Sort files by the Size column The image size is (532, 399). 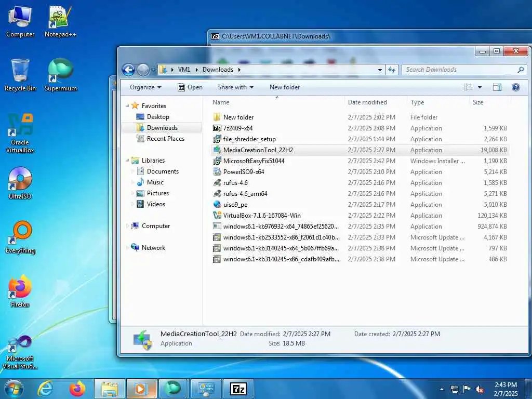(490, 102)
